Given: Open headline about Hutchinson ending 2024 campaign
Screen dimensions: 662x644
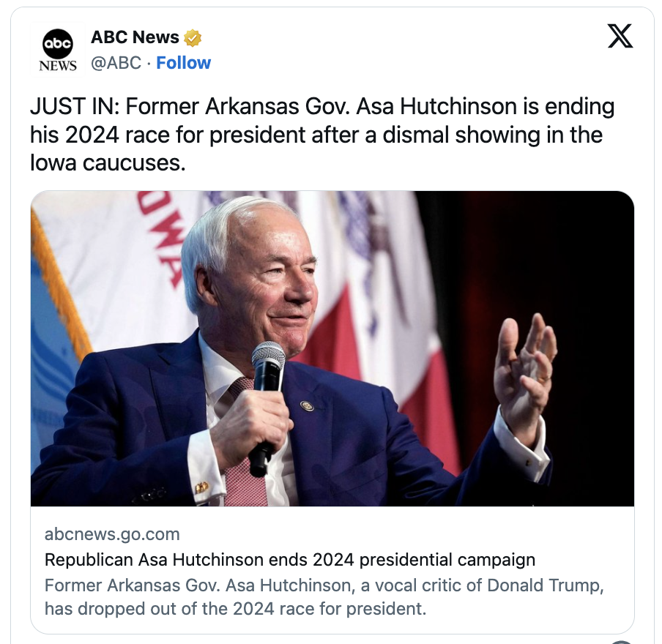Looking at the screenshot, I should (x=290, y=560).
